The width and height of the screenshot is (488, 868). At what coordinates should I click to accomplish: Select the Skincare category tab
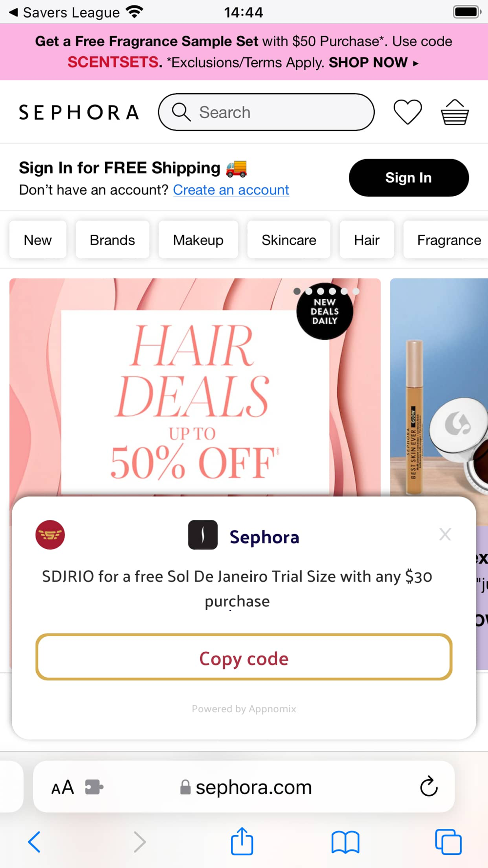tap(289, 240)
